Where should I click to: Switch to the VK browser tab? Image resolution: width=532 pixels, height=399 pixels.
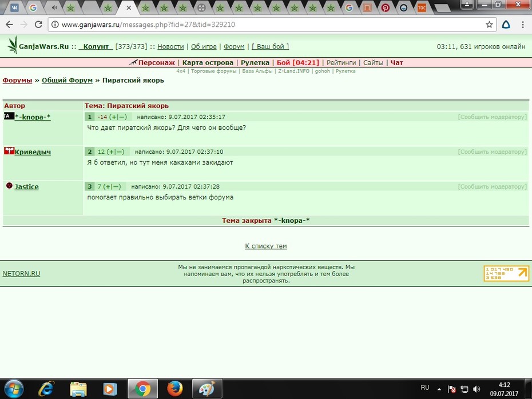click(15, 7)
